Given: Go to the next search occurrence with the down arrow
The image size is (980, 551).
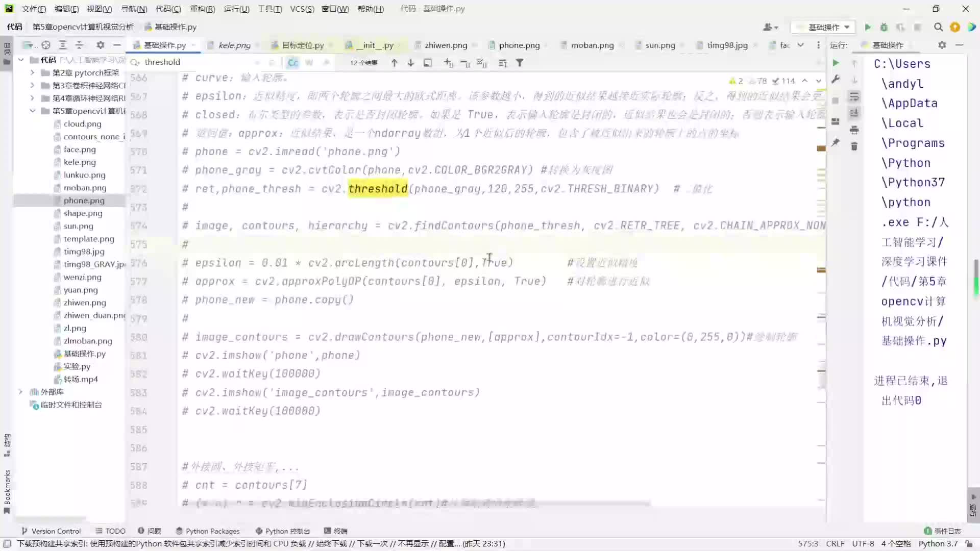Looking at the screenshot, I should [411, 63].
